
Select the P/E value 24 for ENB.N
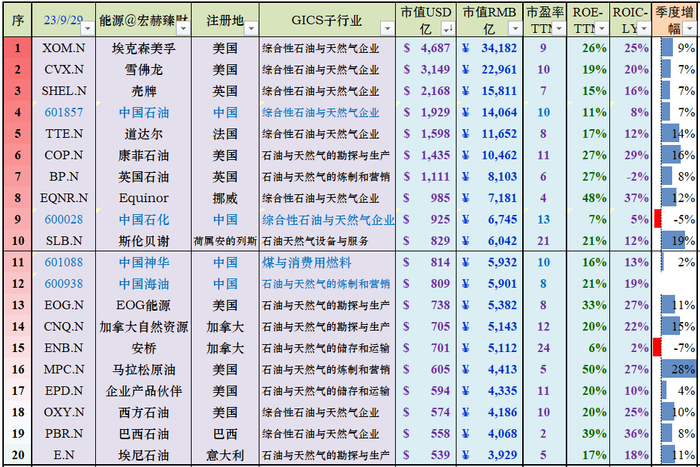click(x=543, y=348)
